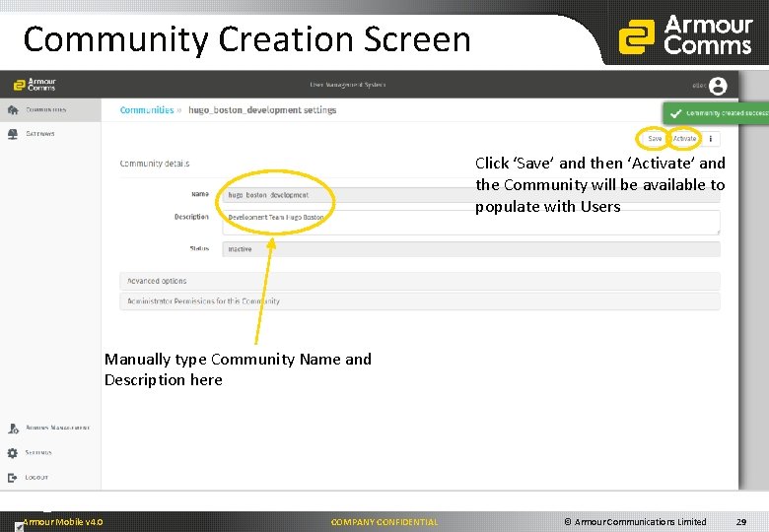Click the Admins Management icon
769x532 pixels.
tap(13, 429)
